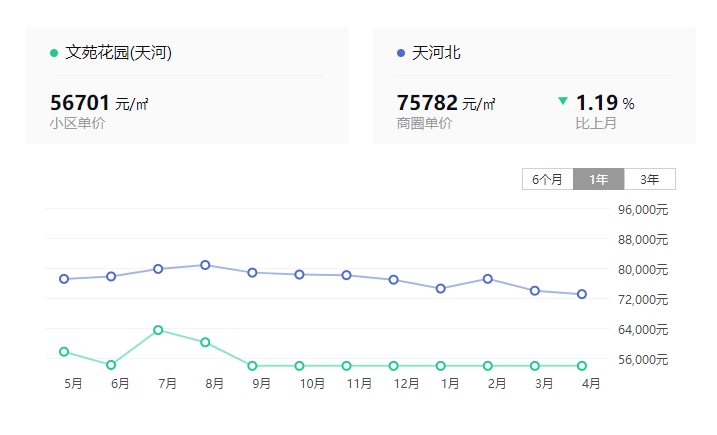Click the 96,000元 axis label
The height and width of the screenshot is (435, 717).
click(x=643, y=209)
